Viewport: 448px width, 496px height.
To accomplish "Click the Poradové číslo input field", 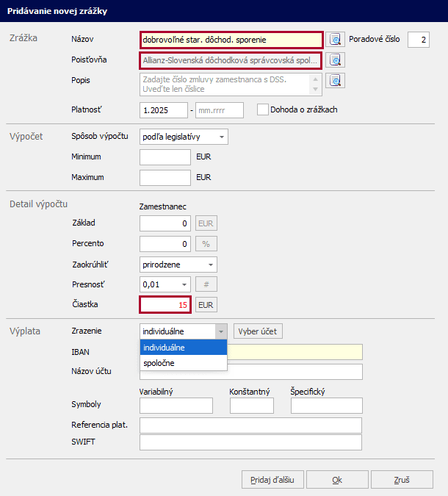I will [418, 40].
